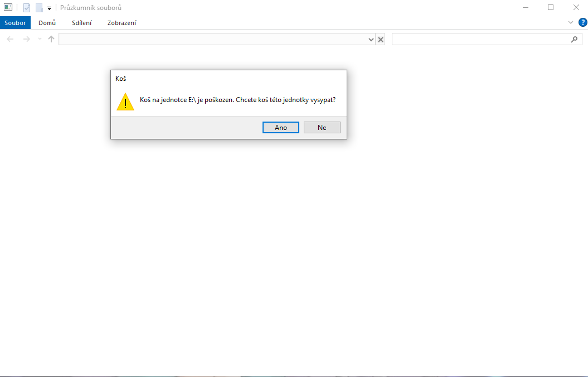Select the Zobrazení ribbon tab
The height and width of the screenshot is (377, 588).
pyautogui.click(x=122, y=23)
